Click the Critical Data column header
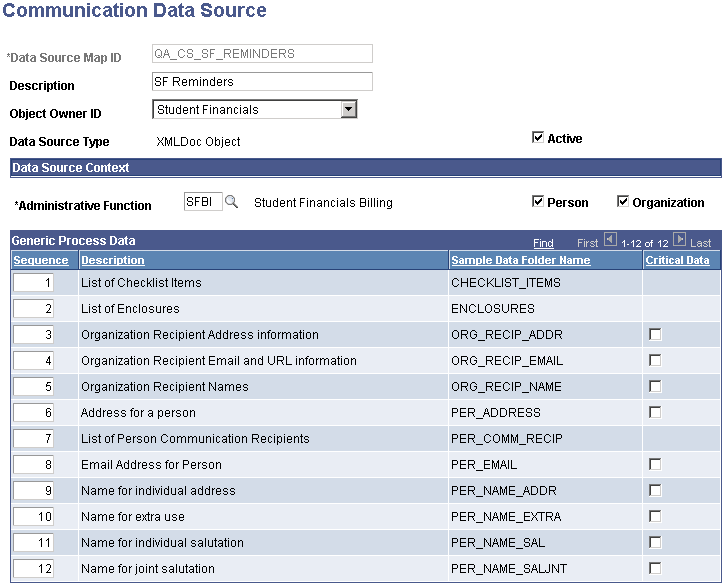 point(677,260)
